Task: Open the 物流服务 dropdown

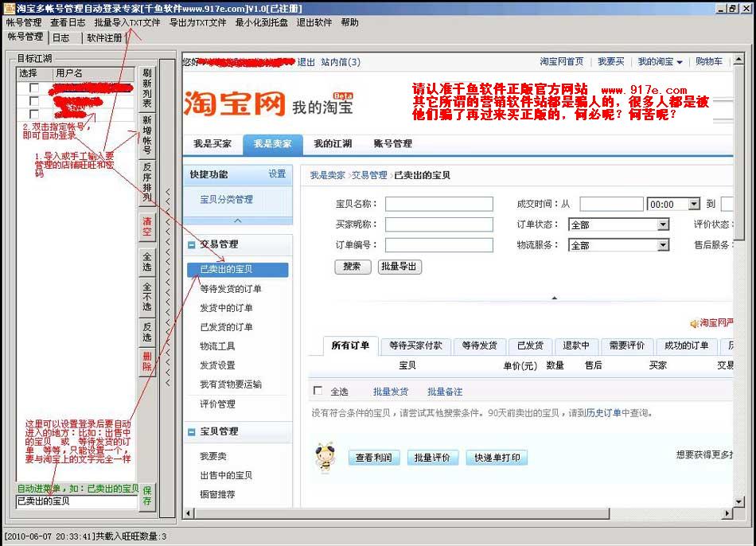Action: pos(664,245)
